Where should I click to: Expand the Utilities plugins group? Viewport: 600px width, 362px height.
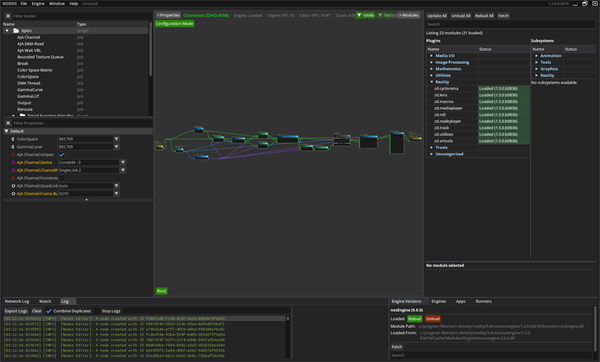(x=432, y=75)
